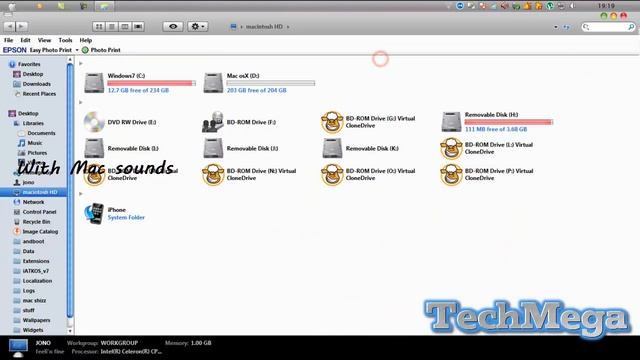Viewport: 640px width, 360px height.
Task: Select Removable Disk (J:) icon
Action: (213, 148)
